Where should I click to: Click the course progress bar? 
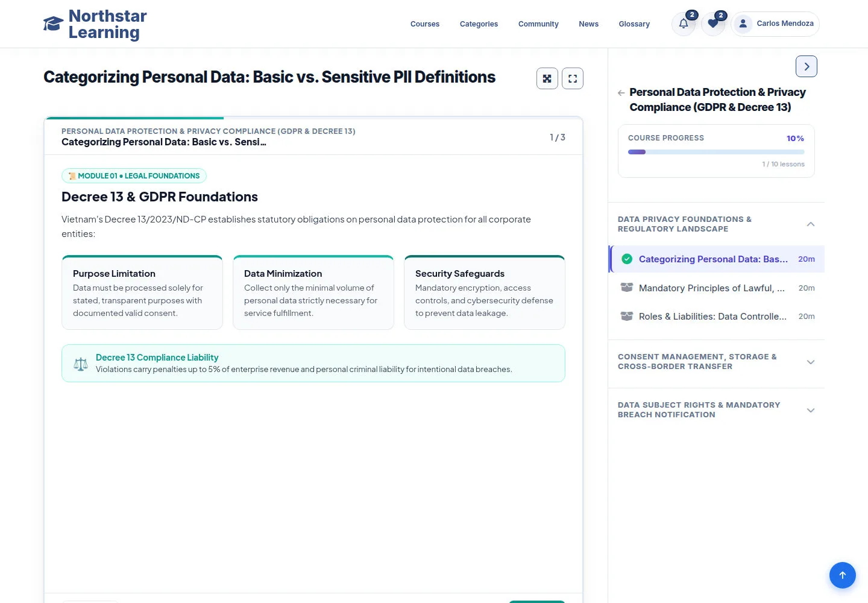click(x=716, y=152)
